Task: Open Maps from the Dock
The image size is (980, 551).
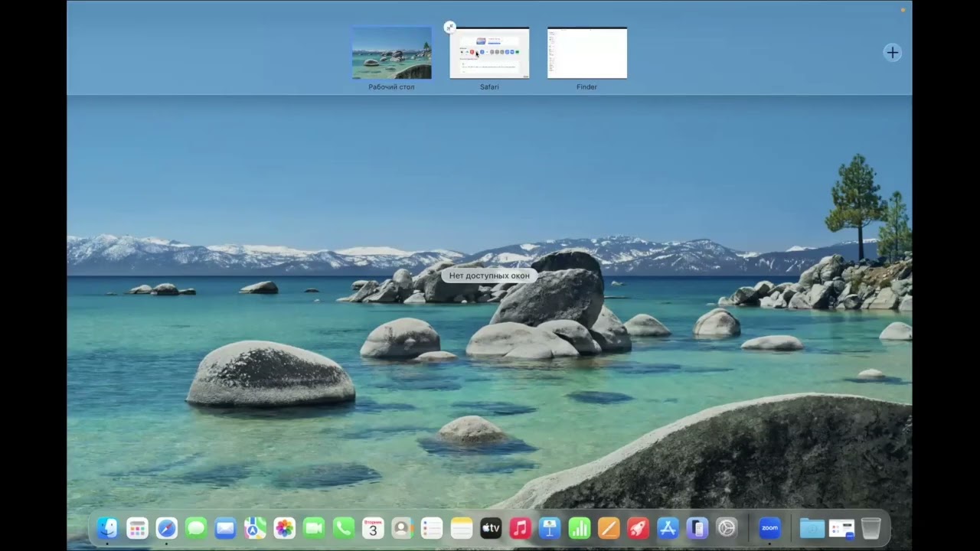Action: (255, 528)
